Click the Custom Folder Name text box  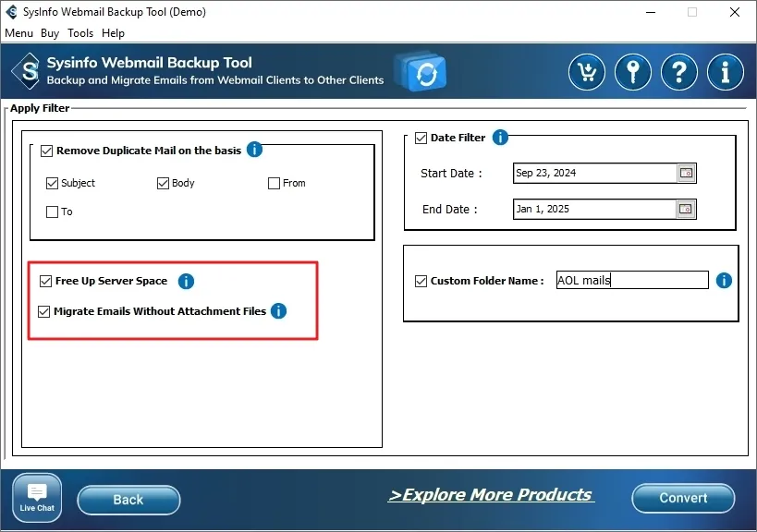(632, 280)
